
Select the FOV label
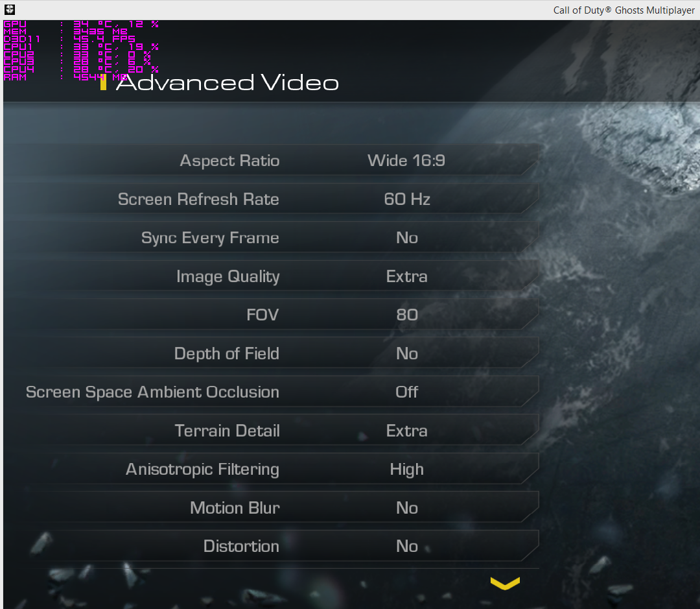point(262,315)
